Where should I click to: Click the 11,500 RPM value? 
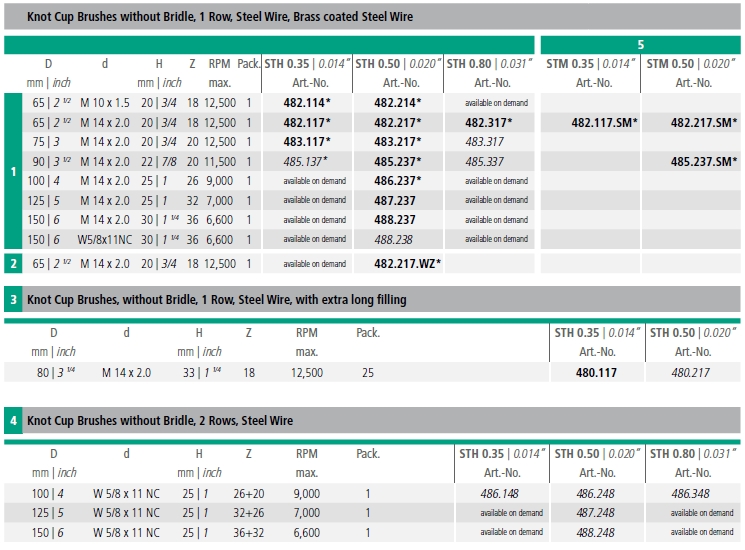click(220, 161)
